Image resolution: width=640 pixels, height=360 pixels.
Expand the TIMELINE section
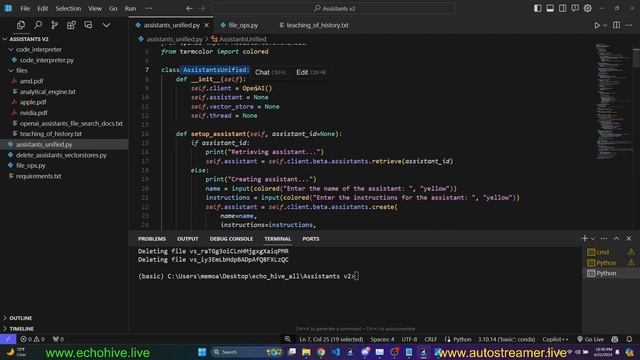21,329
